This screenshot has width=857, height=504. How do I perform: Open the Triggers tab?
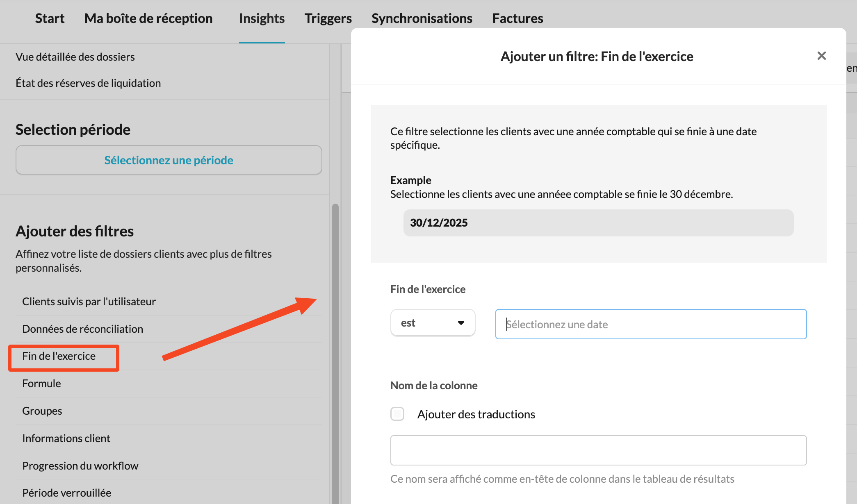(328, 18)
